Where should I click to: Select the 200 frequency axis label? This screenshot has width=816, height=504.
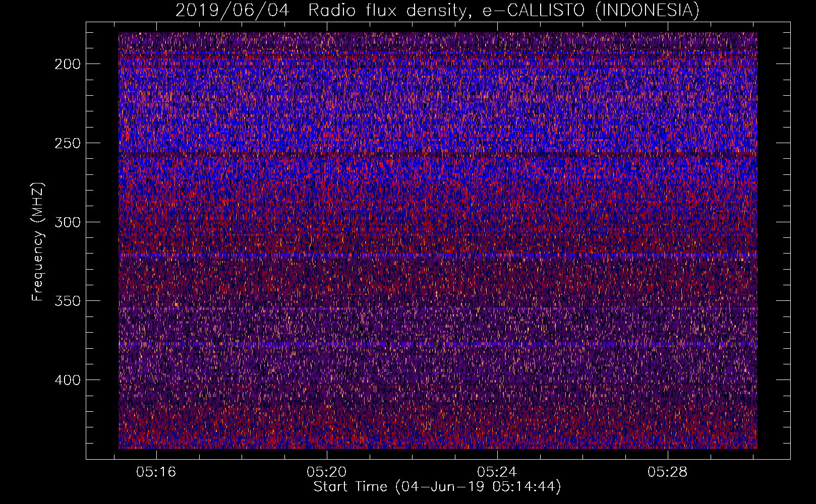coord(68,64)
